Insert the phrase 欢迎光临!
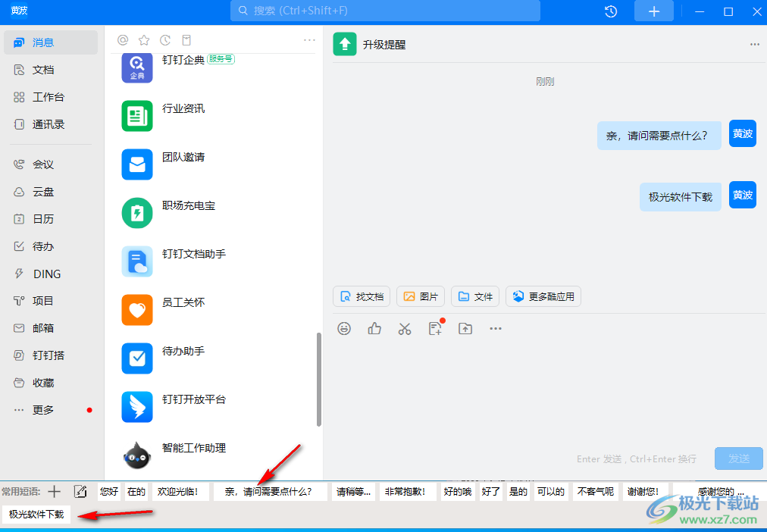Screen dimensions: 767x532 pyautogui.click(x=180, y=491)
